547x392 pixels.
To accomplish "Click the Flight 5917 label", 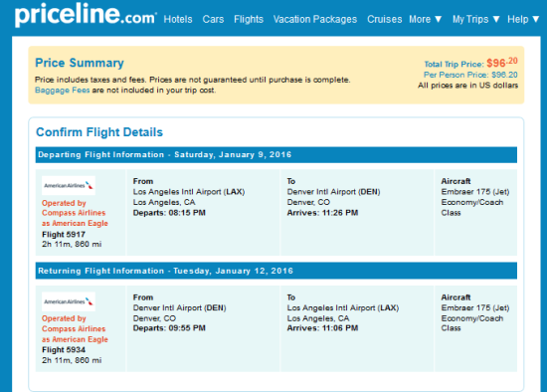I will point(64,234).
